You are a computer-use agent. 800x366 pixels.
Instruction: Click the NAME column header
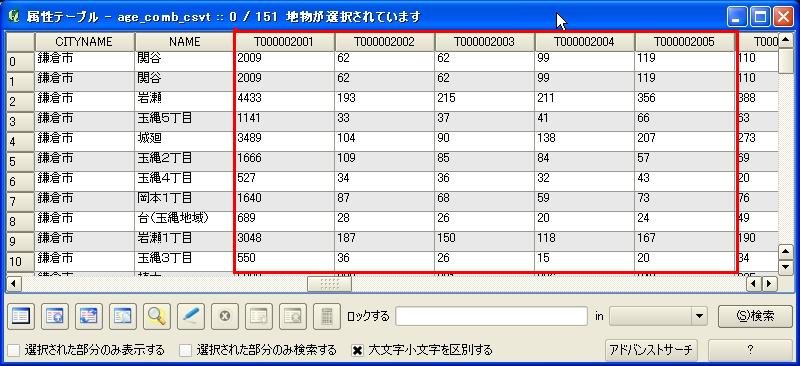184,42
